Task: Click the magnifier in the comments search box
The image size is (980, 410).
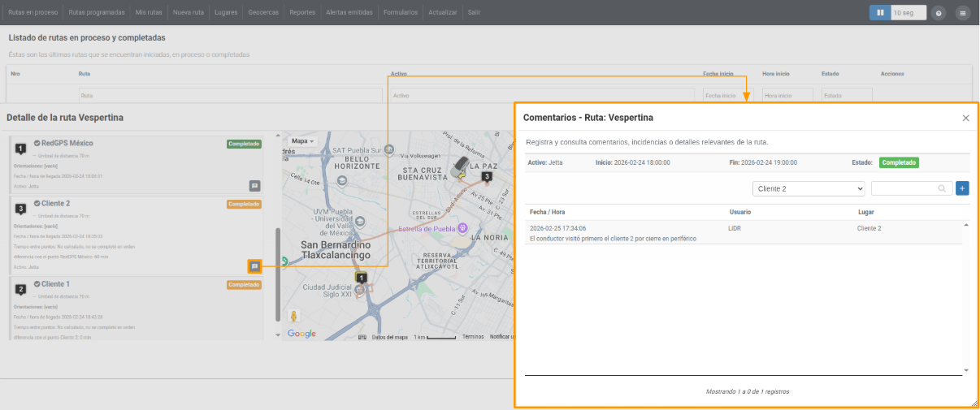Action: [943, 188]
